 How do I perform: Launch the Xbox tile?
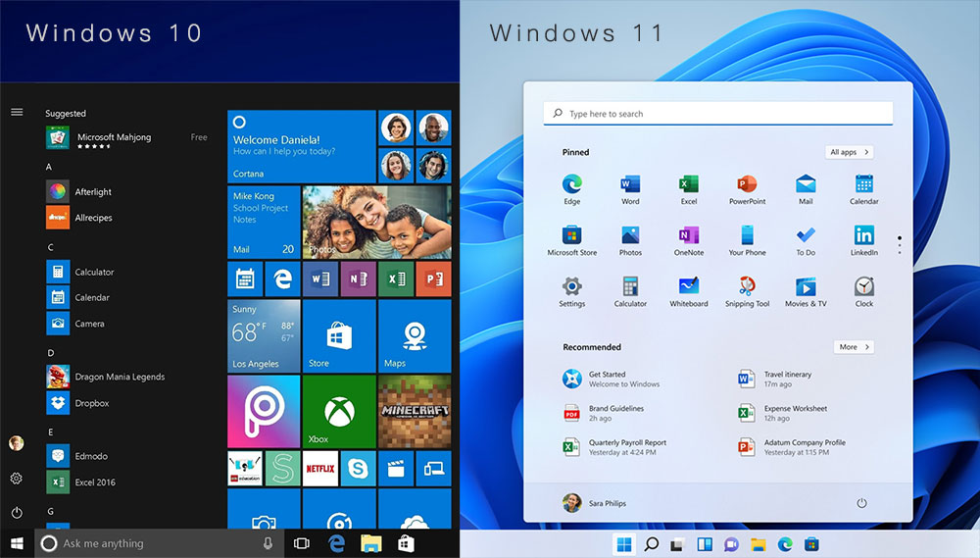tap(339, 412)
